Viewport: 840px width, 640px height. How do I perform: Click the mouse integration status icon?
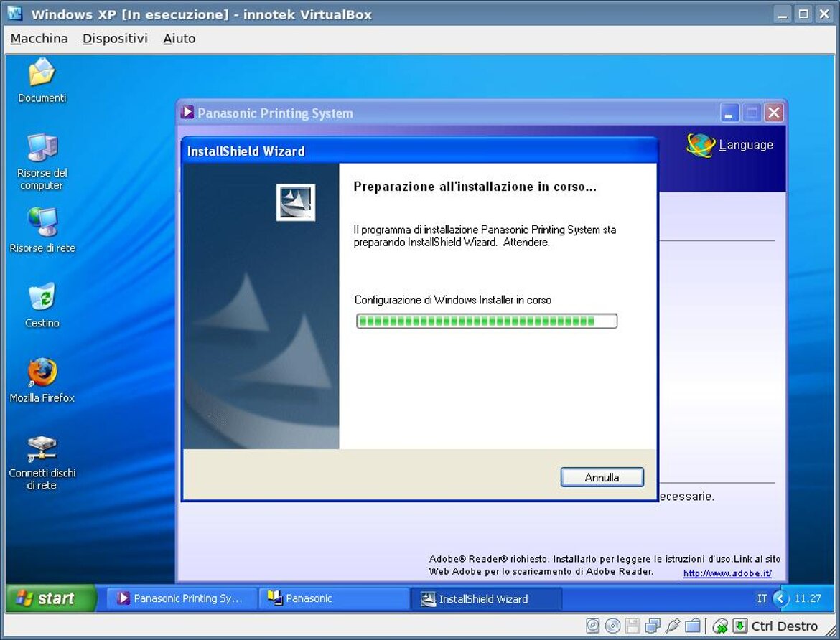(x=720, y=626)
